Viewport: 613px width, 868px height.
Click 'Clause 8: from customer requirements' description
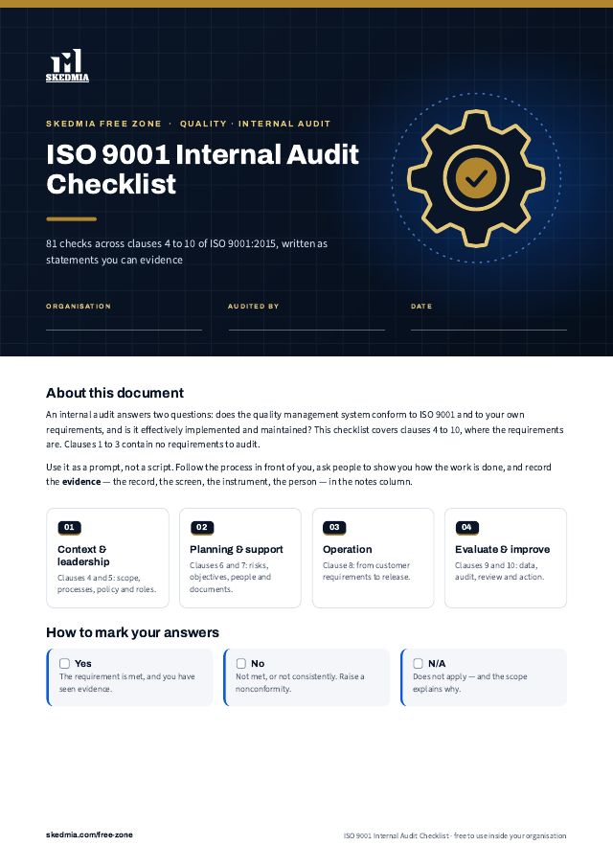[366, 571]
